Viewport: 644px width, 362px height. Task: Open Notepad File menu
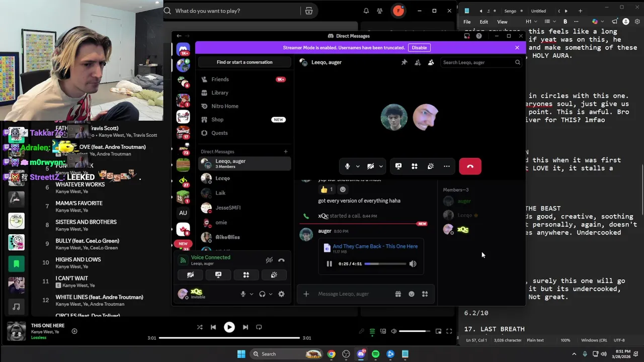point(467,22)
